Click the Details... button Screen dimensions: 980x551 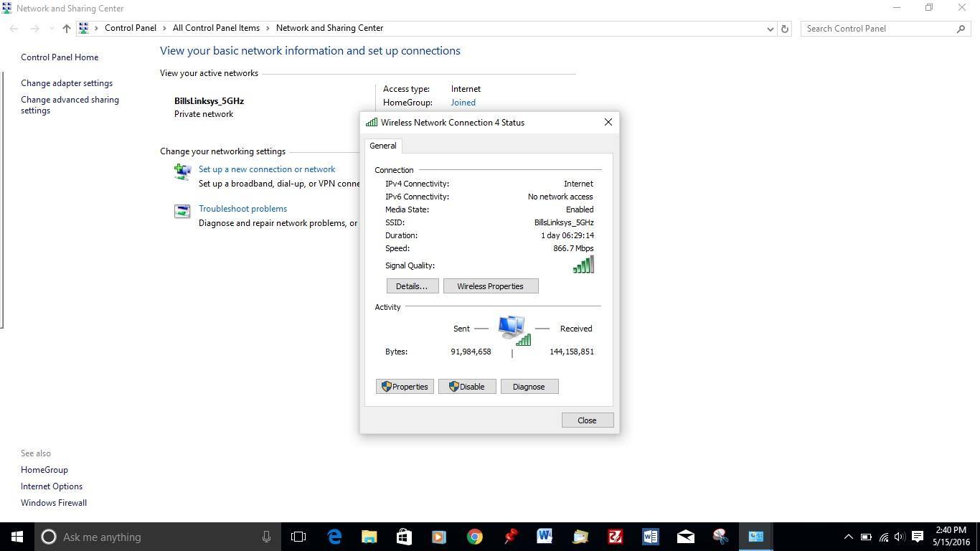pyautogui.click(x=412, y=286)
